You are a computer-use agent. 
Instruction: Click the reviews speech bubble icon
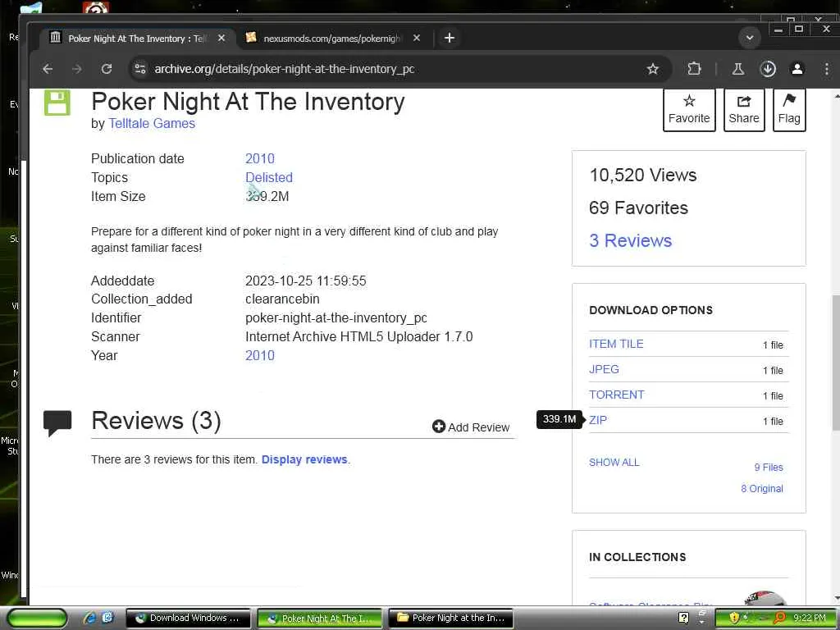[x=57, y=422]
